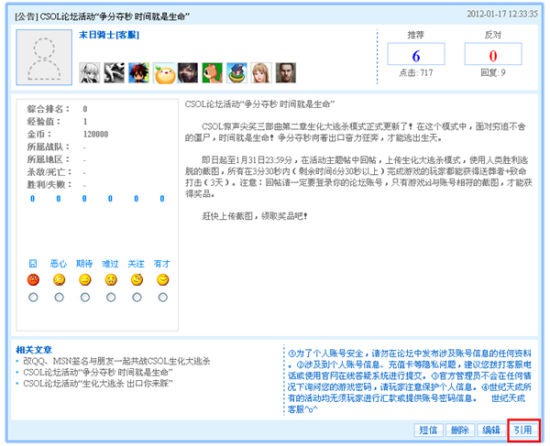Vote 推荐 by clicking the blue 6 box

click(416, 54)
